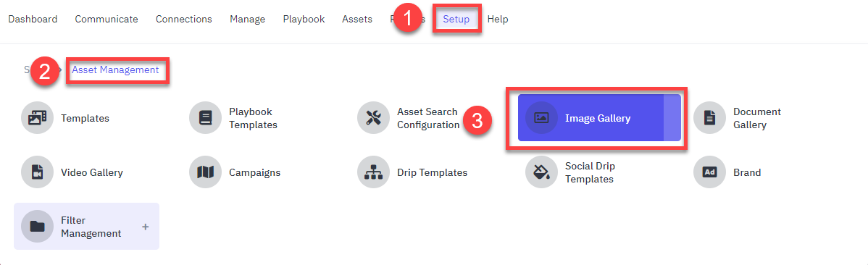Viewport: 868px width, 265px height.
Task: Open Asset Search Configuration tools icon
Action: point(374,118)
